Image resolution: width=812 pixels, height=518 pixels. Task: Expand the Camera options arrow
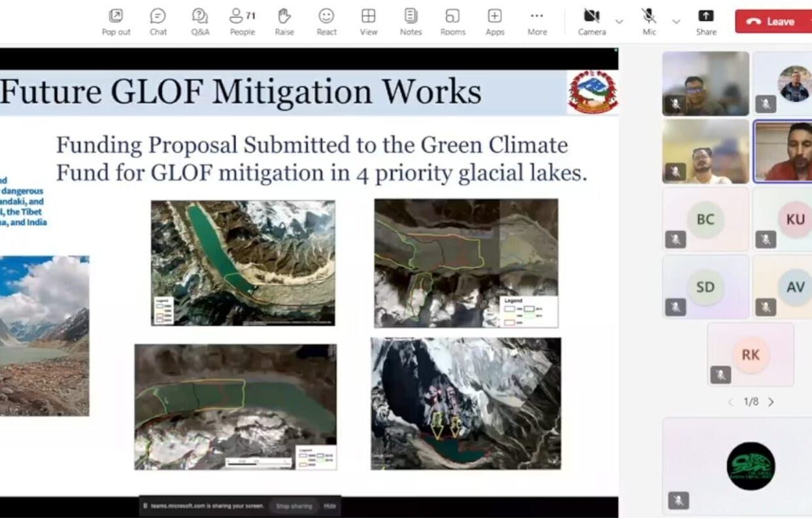[619, 22]
